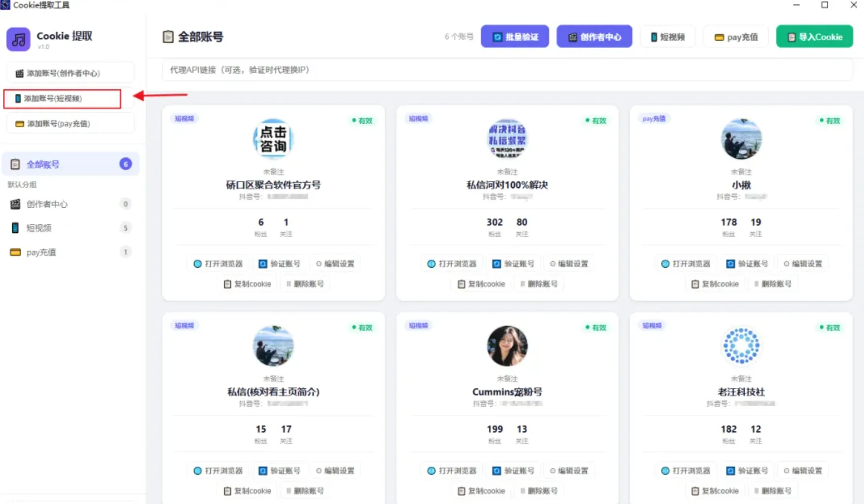
Task: Open browser for 小楸 account
Action: coord(686,264)
